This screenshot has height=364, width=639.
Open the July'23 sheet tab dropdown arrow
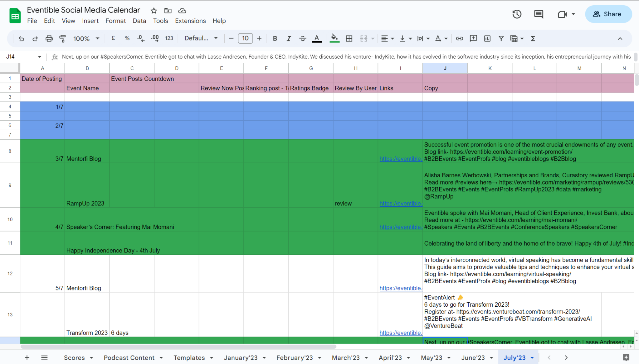(532, 358)
